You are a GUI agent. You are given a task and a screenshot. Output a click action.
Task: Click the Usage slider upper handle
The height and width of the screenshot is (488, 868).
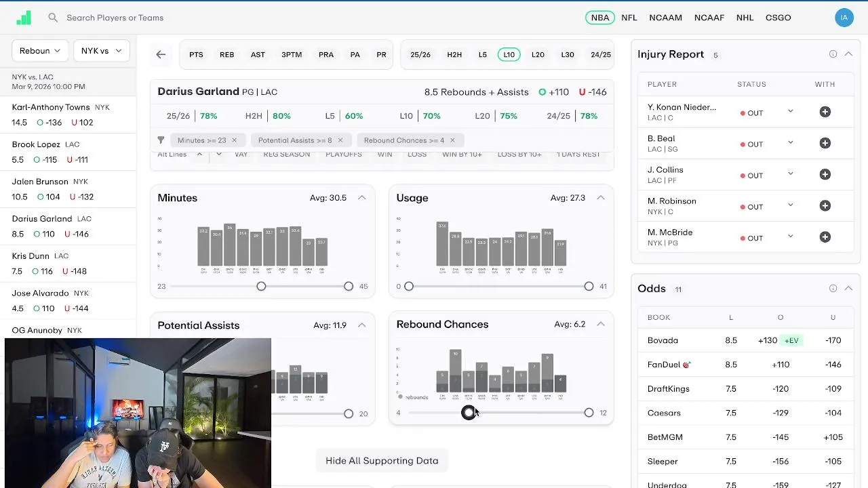pyautogui.click(x=589, y=287)
